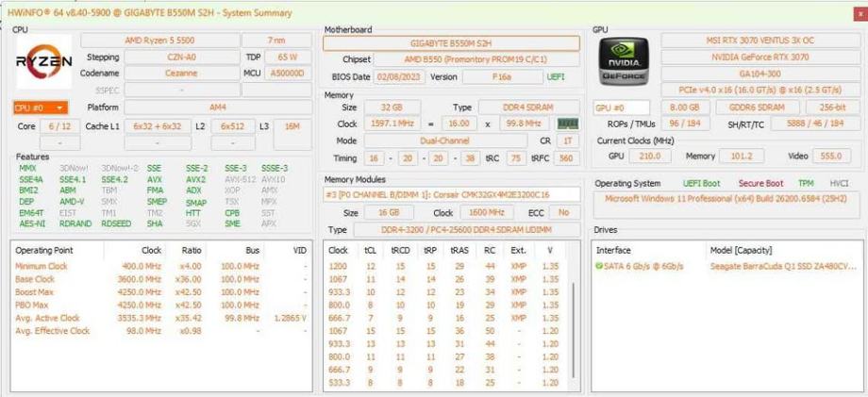This screenshot has width=868, height=397.
Task: Click the 16 GB module size field
Action: pyautogui.click(x=389, y=213)
